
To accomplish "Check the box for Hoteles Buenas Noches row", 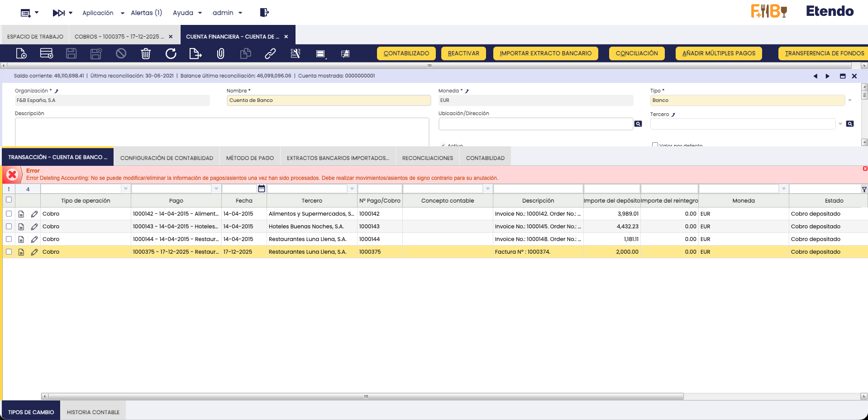I will click(9, 227).
